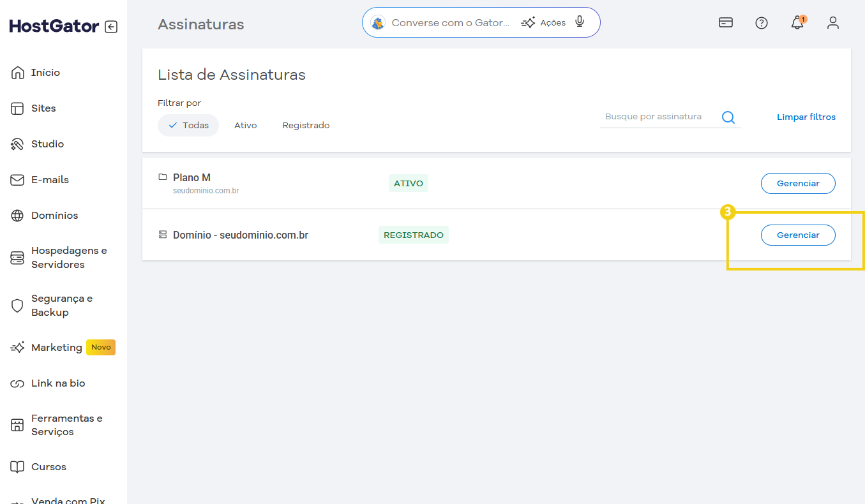The image size is (865, 504).
Task: Collapse the HostGator sidebar arrow icon
Action: (x=111, y=27)
